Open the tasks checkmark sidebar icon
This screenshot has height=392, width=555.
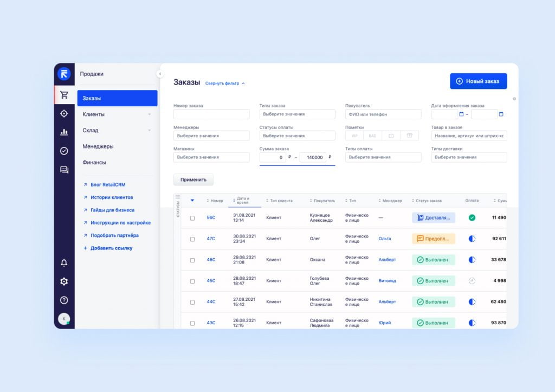point(64,150)
